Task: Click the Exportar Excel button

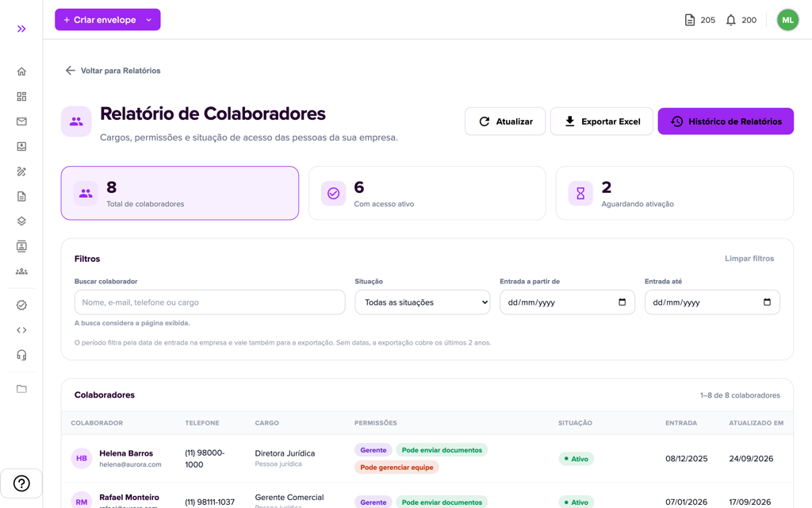Action: pyautogui.click(x=602, y=121)
